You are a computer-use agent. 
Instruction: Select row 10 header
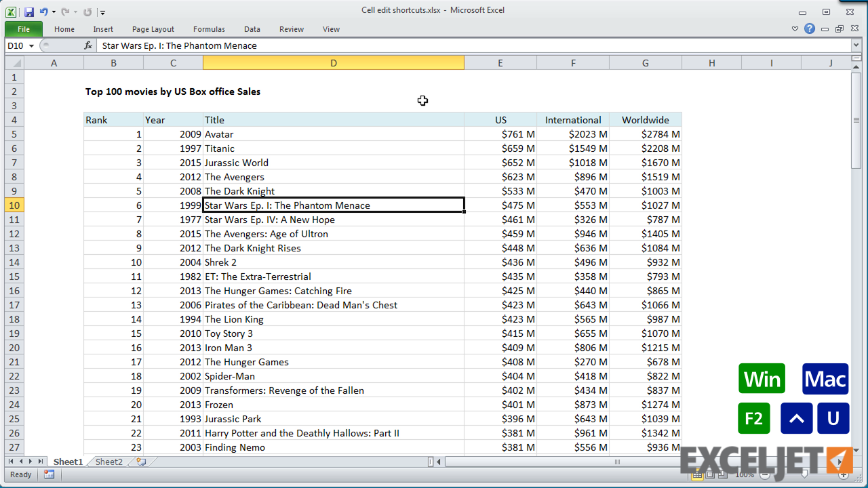click(14, 205)
